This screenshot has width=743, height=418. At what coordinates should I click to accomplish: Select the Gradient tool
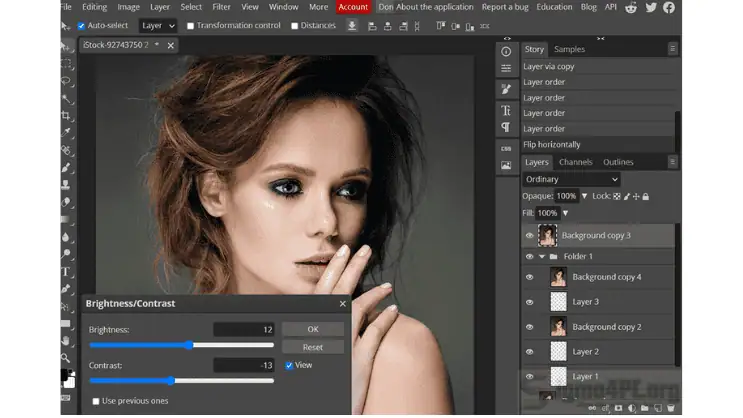coord(67,219)
